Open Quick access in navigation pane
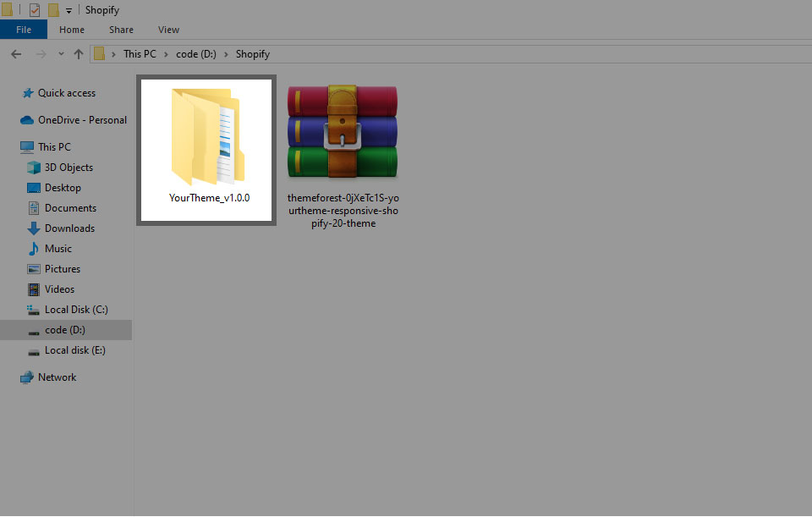This screenshot has height=517, width=812. point(66,93)
